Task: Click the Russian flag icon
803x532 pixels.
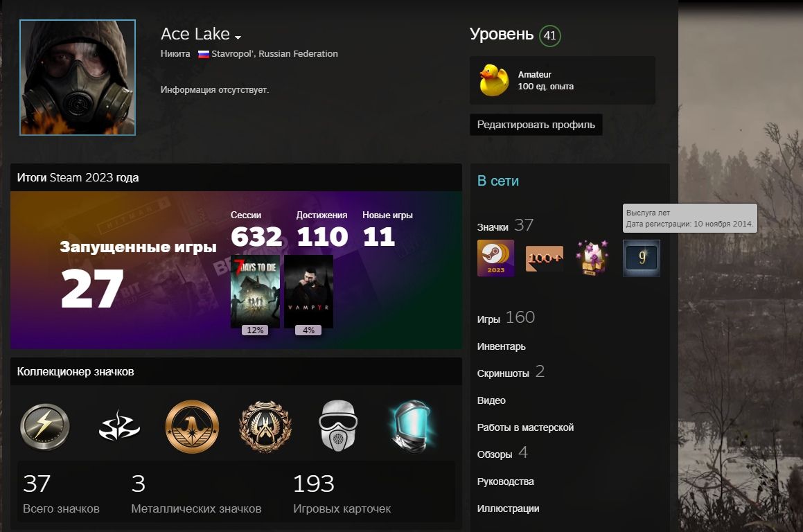Action: coord(203,54)
